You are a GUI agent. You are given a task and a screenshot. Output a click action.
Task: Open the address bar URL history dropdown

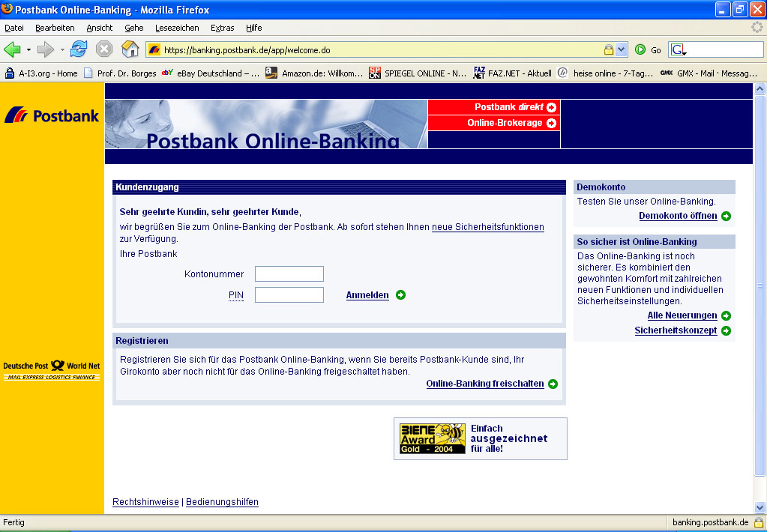point(622,49)
